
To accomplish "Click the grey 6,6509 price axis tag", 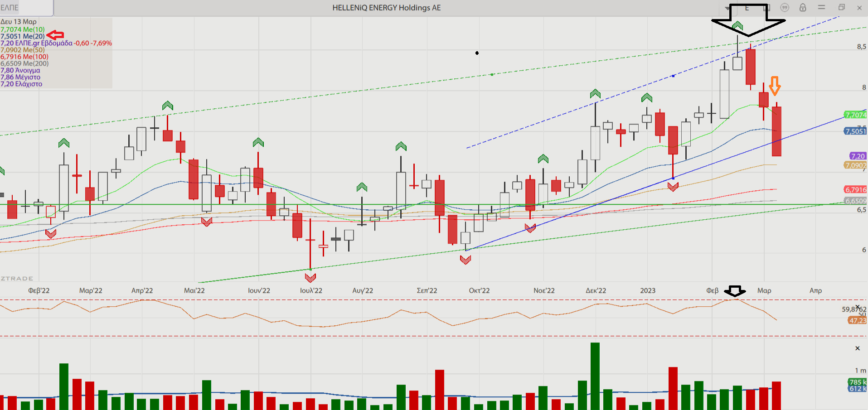I will 856,201.
